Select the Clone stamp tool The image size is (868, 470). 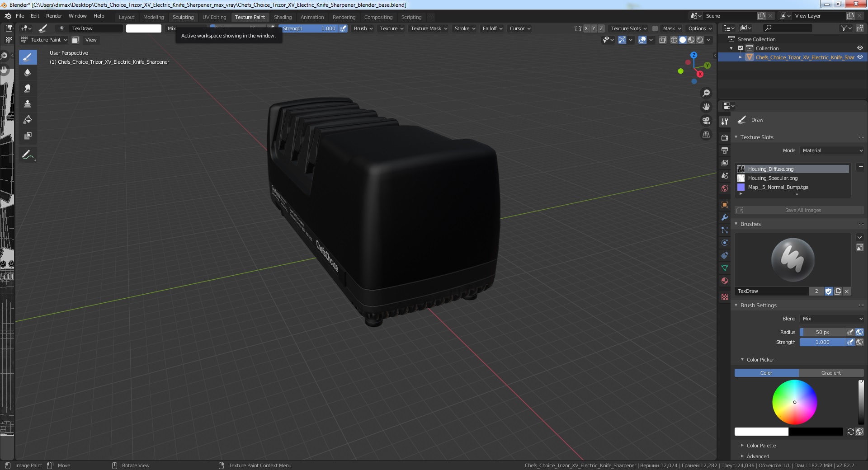tap(28, 104)
